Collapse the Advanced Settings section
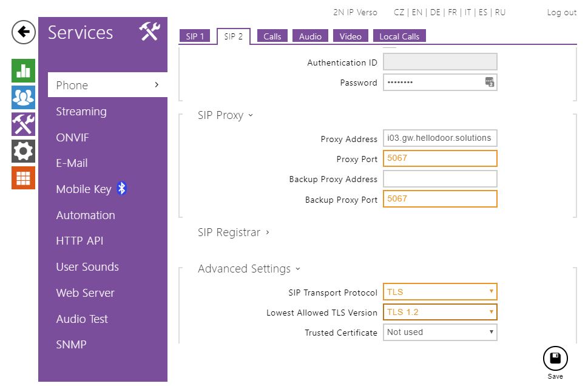This screenshot has width=588, height=386. pos(249,269)
